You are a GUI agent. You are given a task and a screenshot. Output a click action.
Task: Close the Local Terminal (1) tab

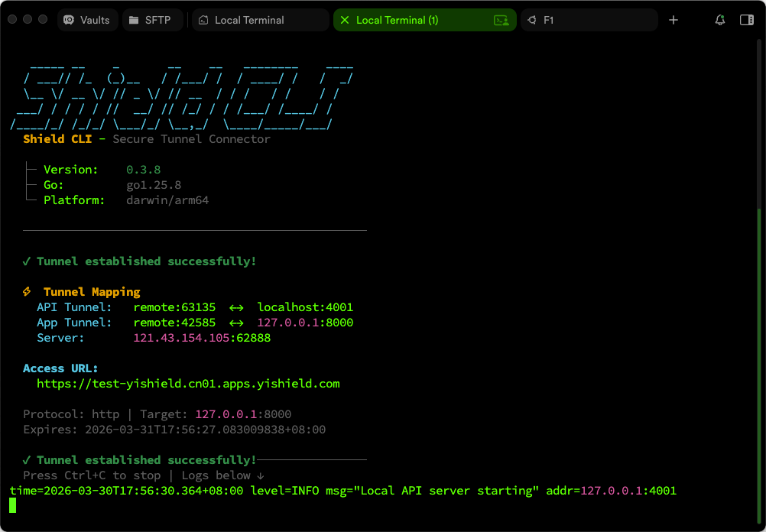tap(345, 20)
